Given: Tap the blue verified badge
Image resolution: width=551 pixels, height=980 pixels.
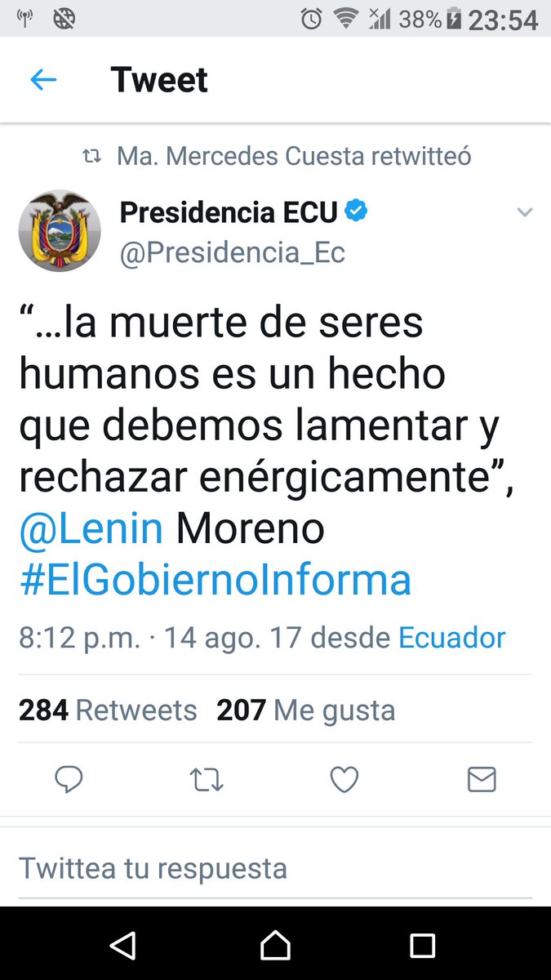Looking at the screenshot, I should [x=355, y=212].
